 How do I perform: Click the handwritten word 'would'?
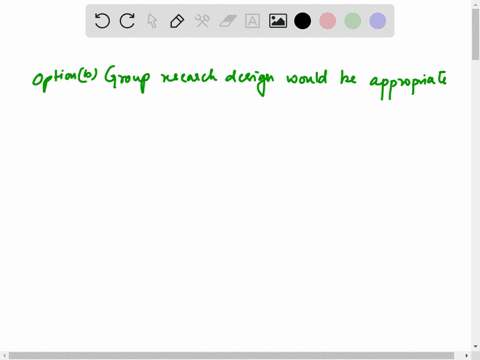point(307,78)
